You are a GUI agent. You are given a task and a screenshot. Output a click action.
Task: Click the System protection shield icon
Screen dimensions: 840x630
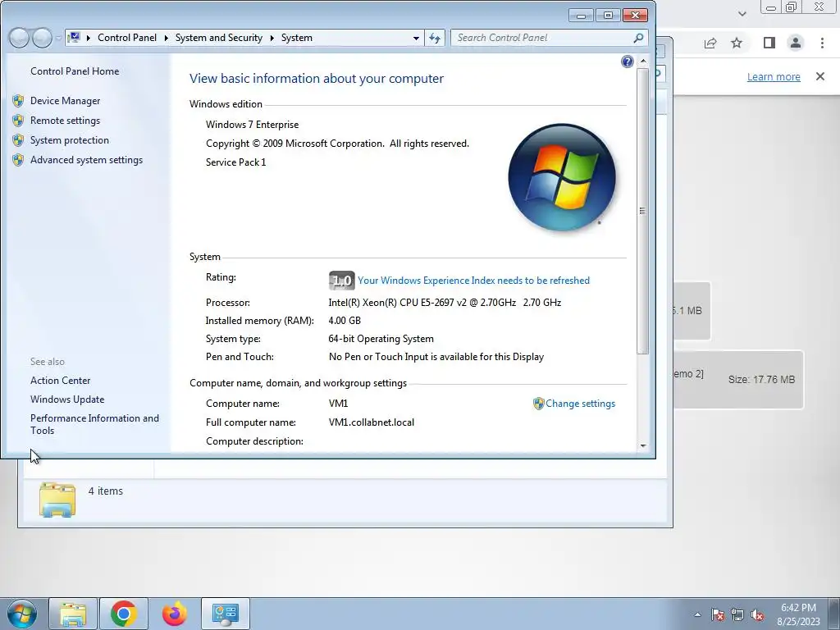tap(18, 140)
